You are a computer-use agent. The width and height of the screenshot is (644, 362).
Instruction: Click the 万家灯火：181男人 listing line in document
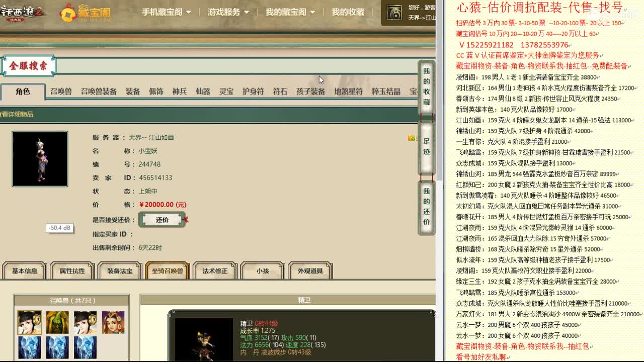point(548,314)
